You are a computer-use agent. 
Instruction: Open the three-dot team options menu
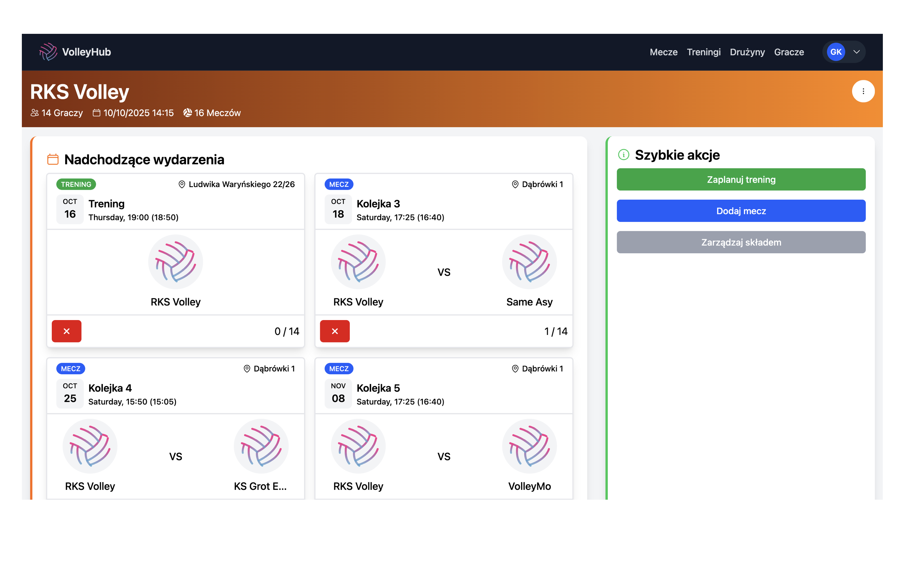click(x=863, y=91)
